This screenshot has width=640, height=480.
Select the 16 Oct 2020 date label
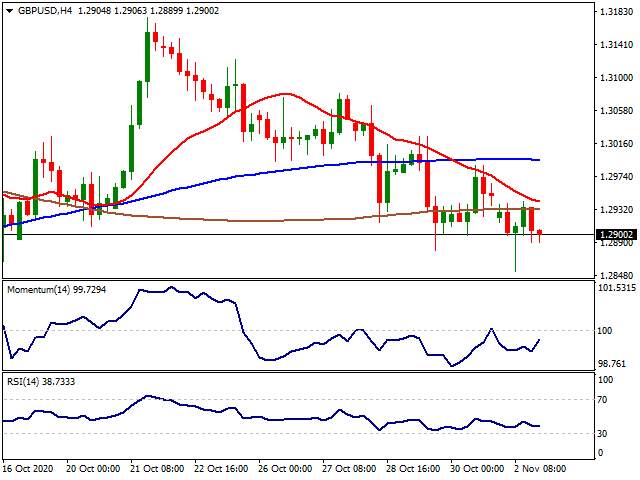click(28, 468)
